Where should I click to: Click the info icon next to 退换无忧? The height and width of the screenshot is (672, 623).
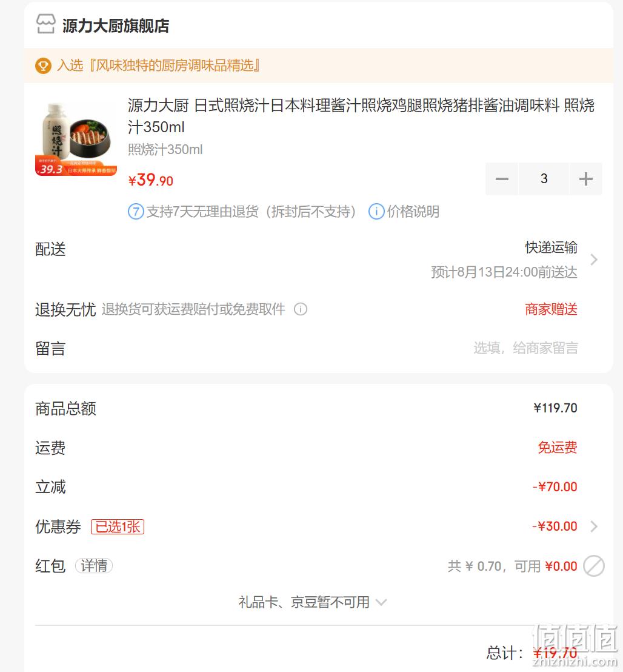301,309
